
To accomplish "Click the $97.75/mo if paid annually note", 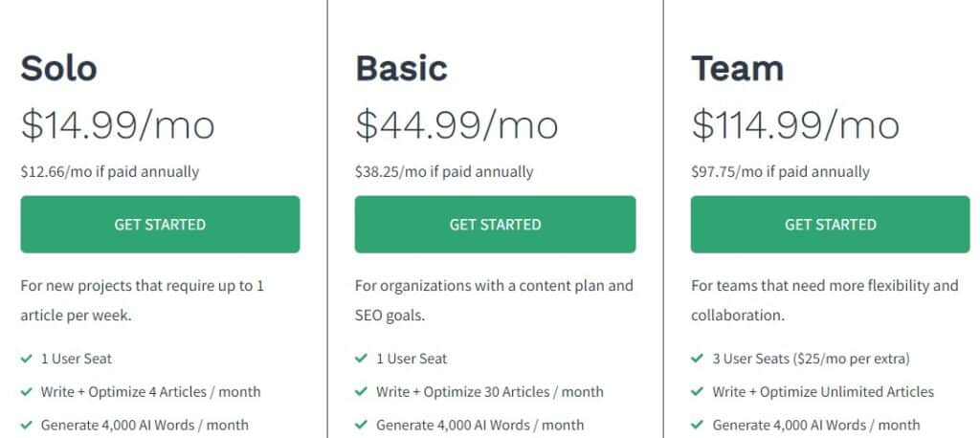I will click(x=780, y=172).
